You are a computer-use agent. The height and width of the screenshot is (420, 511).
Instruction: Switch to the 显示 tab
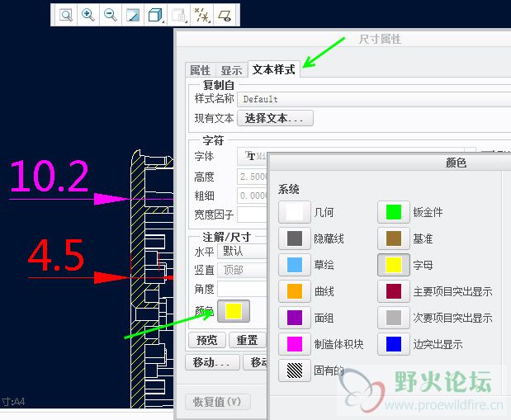coord(231,70)
